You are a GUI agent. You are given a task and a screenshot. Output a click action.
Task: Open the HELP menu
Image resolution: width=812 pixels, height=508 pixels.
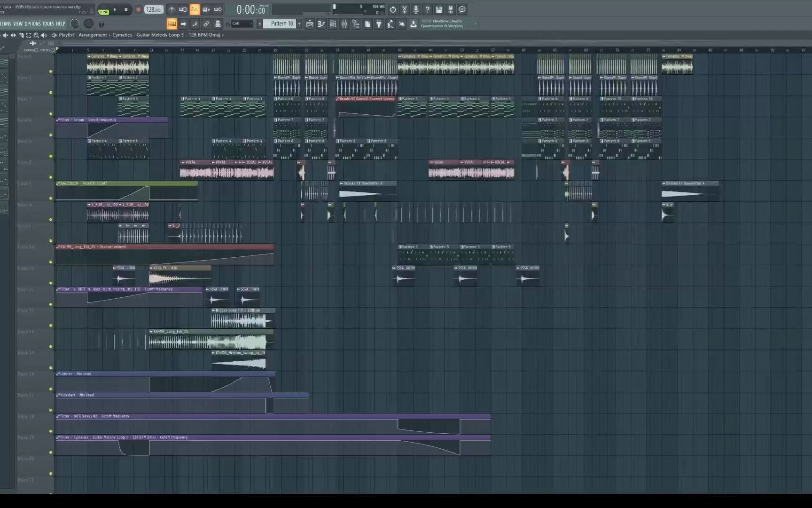[x=61, y=24]
